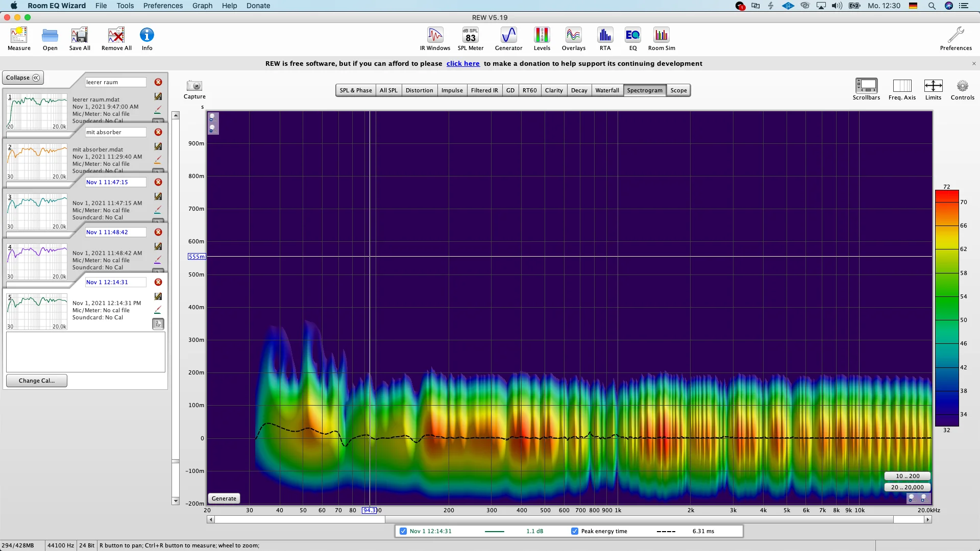980x551 pixels.
Task: Open the Graph menu
Action: click(x=202, y=6)
